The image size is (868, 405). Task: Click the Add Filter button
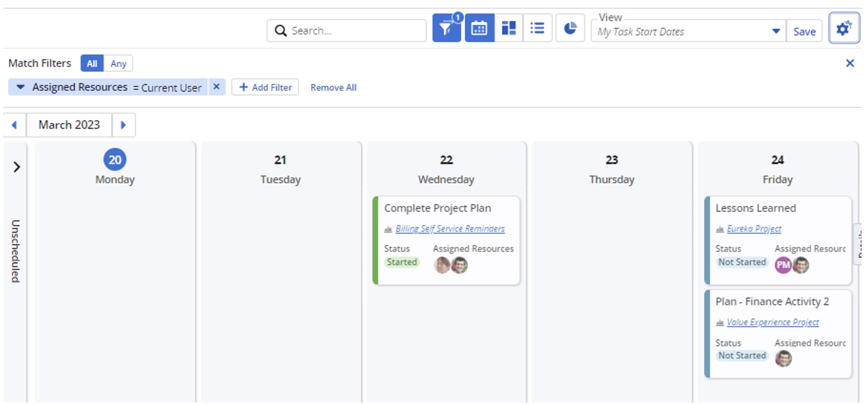click(x=265, y=87)
